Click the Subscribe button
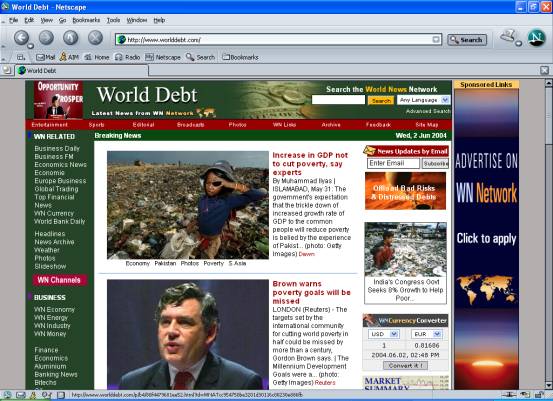Screen dimensions: 553x401 [435, 164]
